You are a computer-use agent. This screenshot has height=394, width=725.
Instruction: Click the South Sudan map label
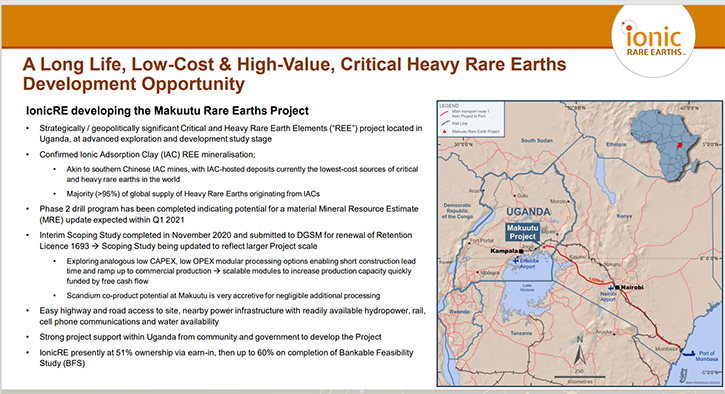tap(536, 140)
